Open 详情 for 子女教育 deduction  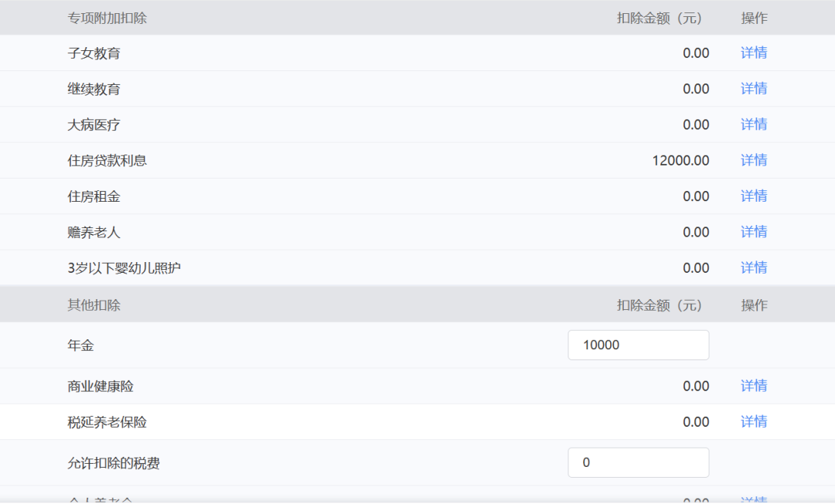(754, 53)
